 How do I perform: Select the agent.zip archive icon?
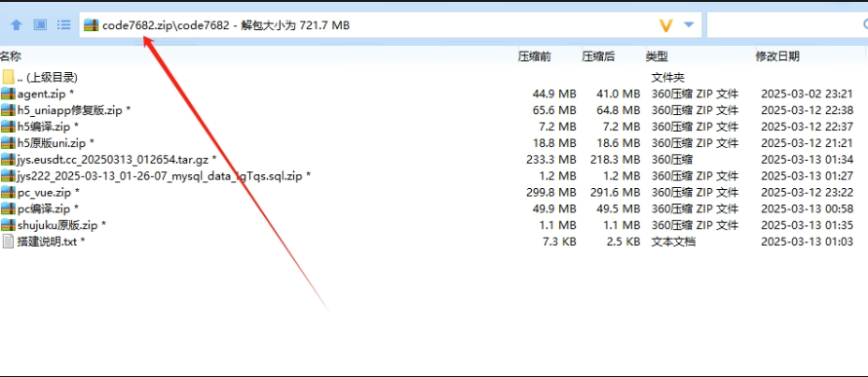[x=7, y=94]
